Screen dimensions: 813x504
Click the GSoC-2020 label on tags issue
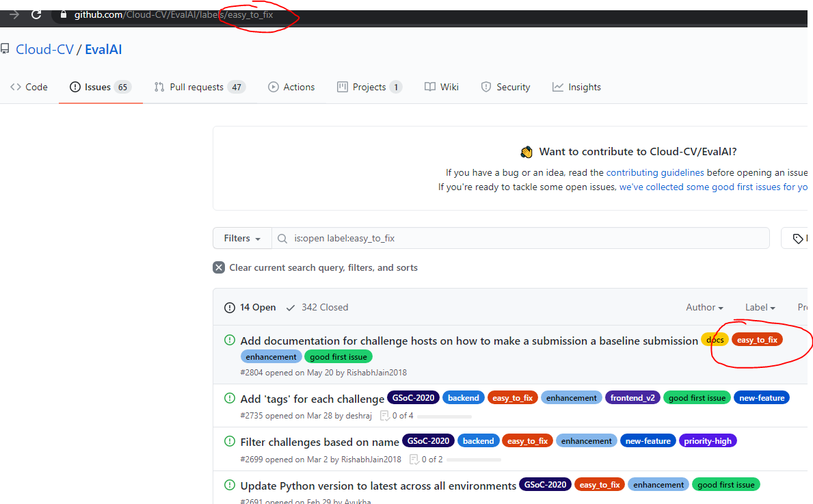tap(413, 398)
